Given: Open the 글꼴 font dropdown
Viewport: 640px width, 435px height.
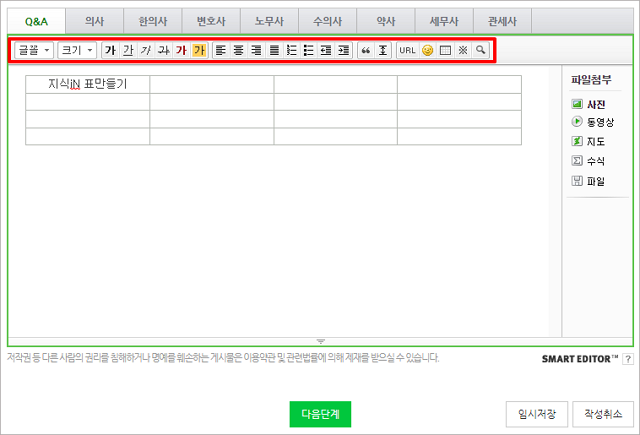Looking at the screenshot, I should click(x=34, y=50).
